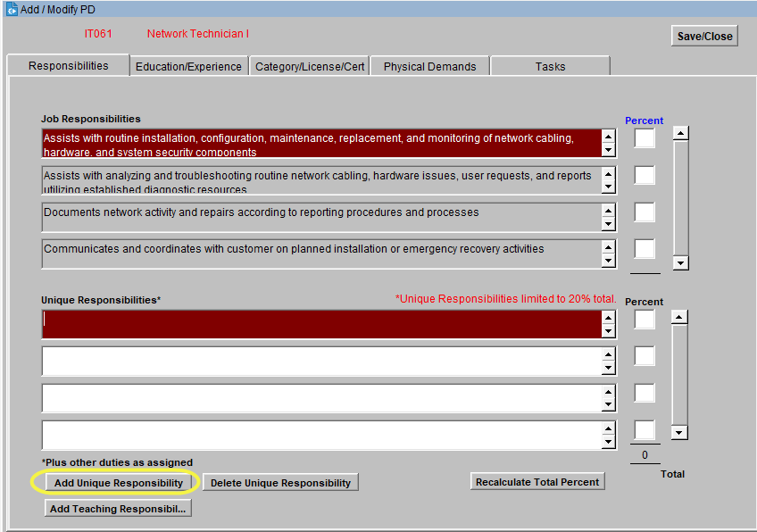757x532 pixels.
Task: Click down arrow of second Unique Responsibilities field
Action: tap(608, 368)
